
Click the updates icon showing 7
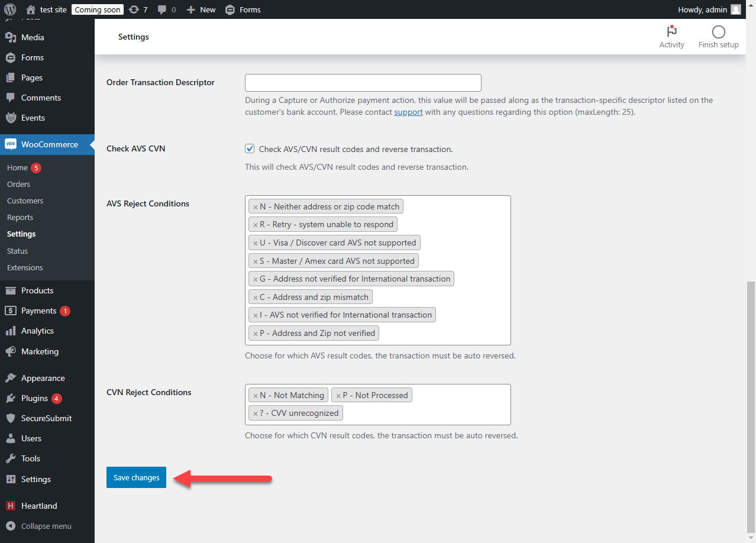click(x=134, y=9)
